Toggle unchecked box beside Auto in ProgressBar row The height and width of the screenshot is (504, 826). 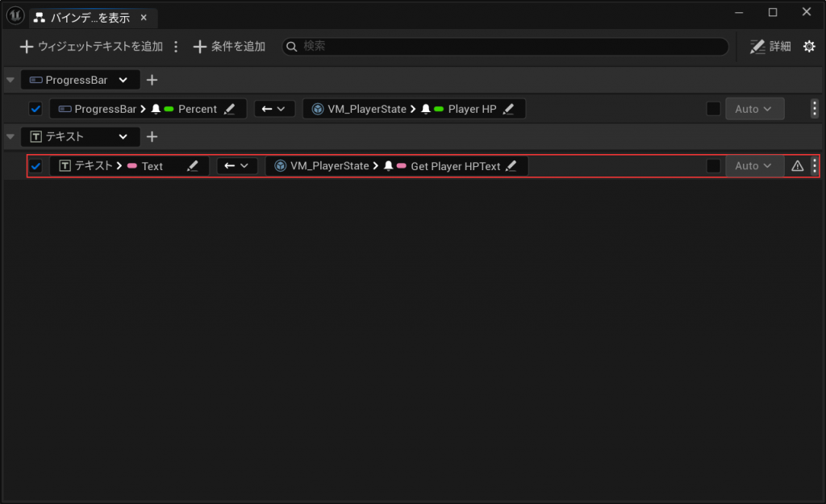coord(713,109)
